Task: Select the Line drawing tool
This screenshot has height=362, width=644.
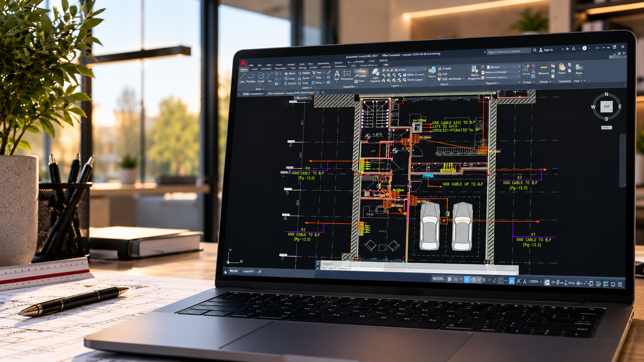Action: click(x=242, y=77)
